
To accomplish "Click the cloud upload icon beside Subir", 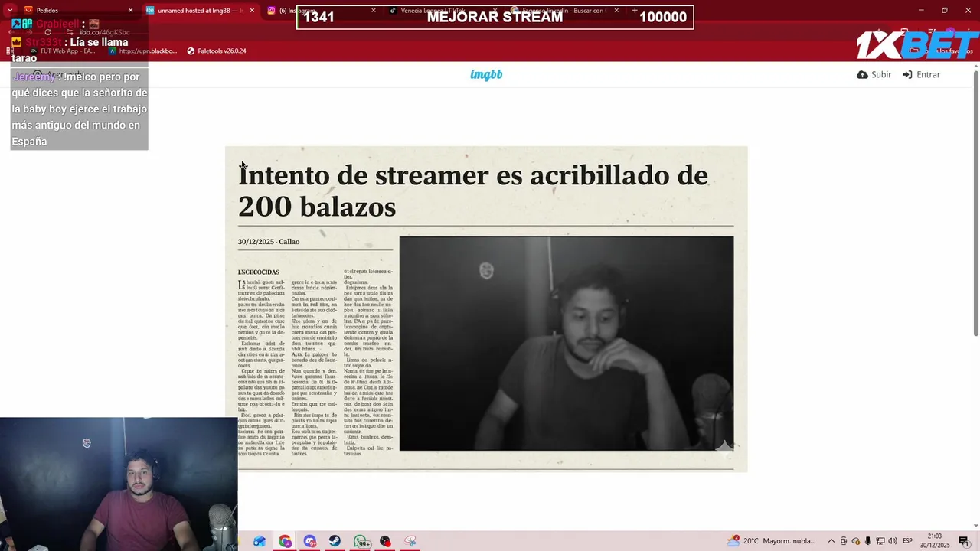I will coord(862,74).
